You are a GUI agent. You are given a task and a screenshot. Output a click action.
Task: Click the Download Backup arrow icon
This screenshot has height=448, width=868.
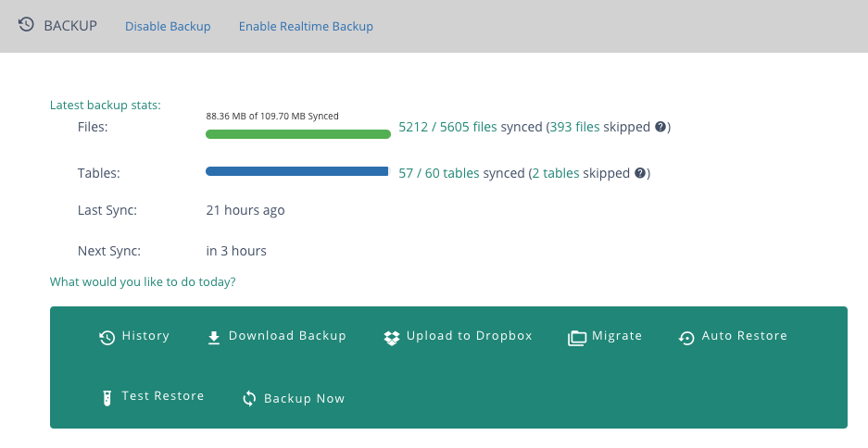(x=214, y=337)
